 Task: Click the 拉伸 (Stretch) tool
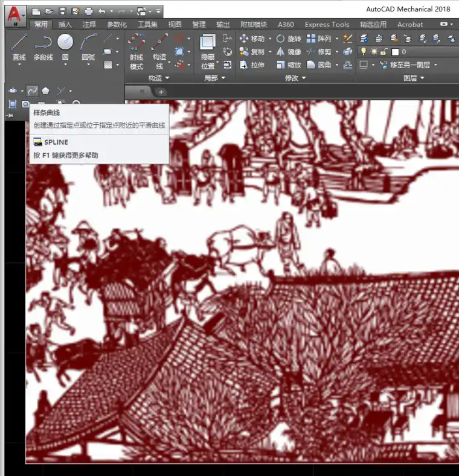[252, 65]
